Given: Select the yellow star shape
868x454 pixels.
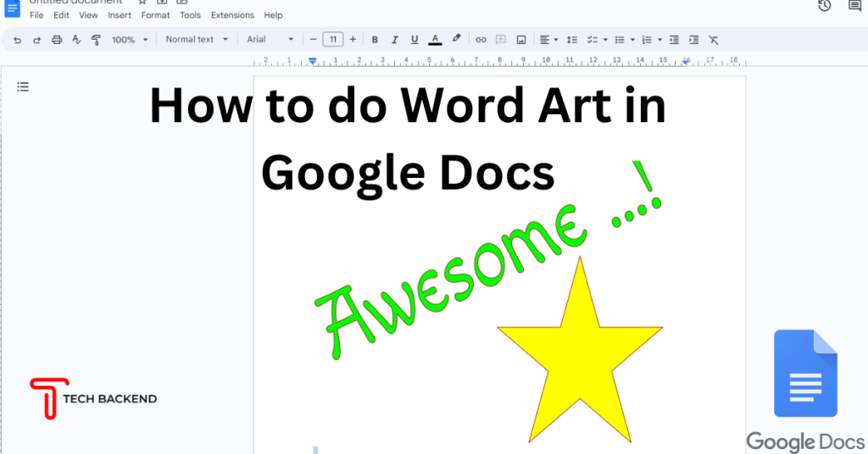Looking at the screenshot, I should [580, 350].
